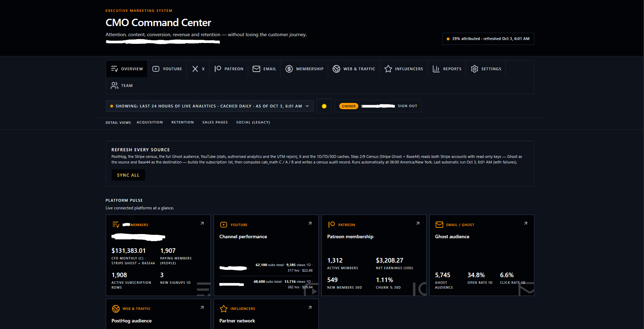Click the 1,312 active members value
The image size is (644, 329).
point(335,260)
